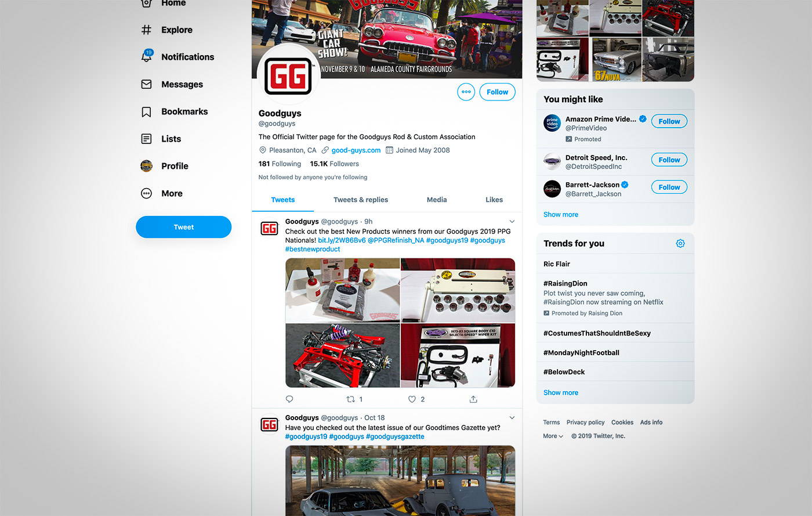Expand the footer More dropdown

553,436
